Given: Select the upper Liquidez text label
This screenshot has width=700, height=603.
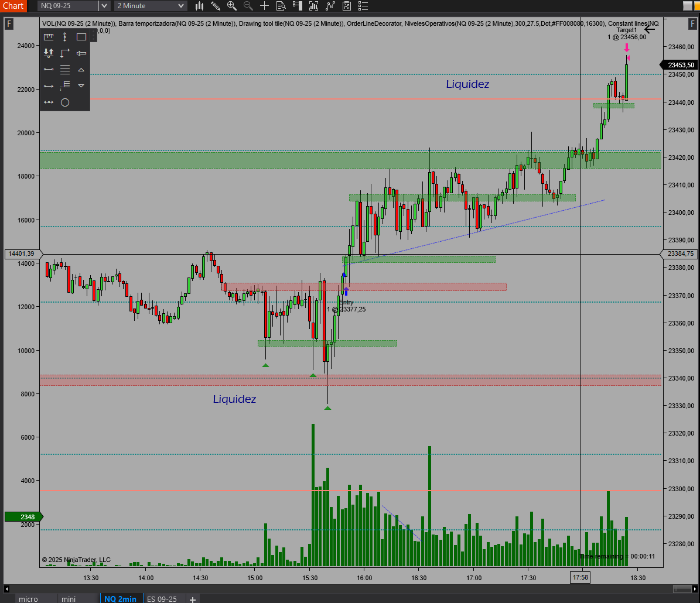Looking at the screenshot, I should coord(467,84).
